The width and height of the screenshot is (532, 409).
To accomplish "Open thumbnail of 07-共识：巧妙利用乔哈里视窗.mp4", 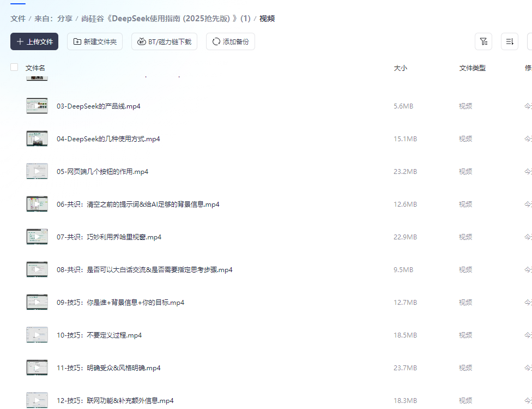I will tap(37, 237).
